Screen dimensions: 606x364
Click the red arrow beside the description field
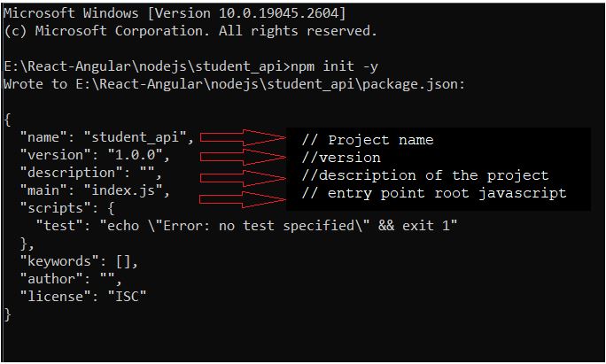pyautogui.click(x=239, y=175)
